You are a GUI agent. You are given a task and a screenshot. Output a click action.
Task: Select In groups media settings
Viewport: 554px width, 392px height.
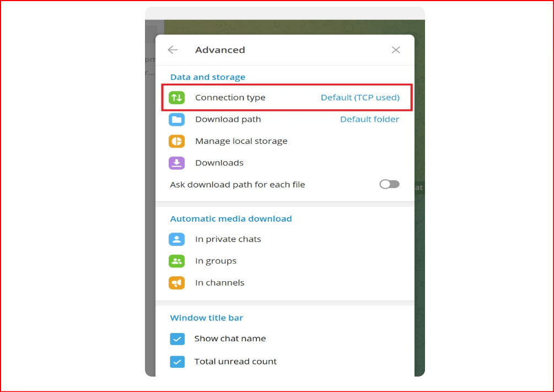(216, 261)
